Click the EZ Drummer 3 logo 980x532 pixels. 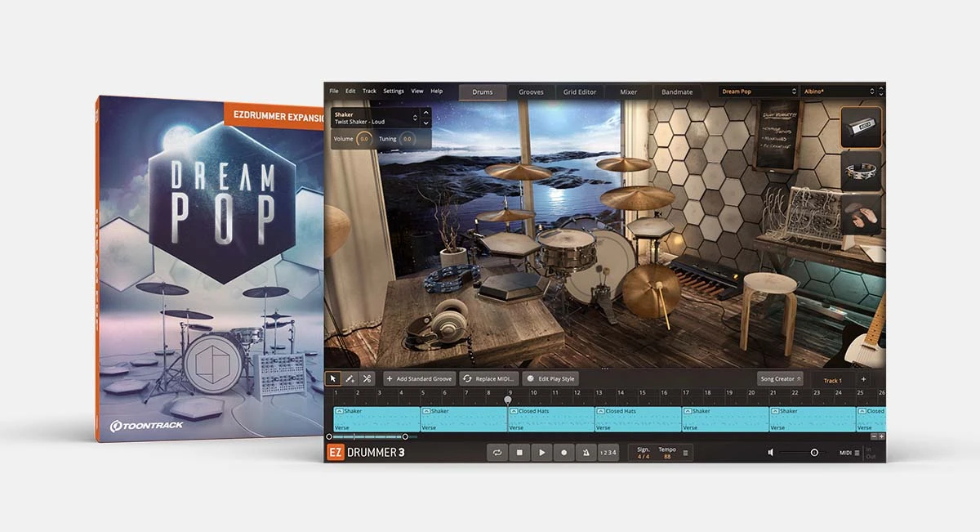coord(366,452)
